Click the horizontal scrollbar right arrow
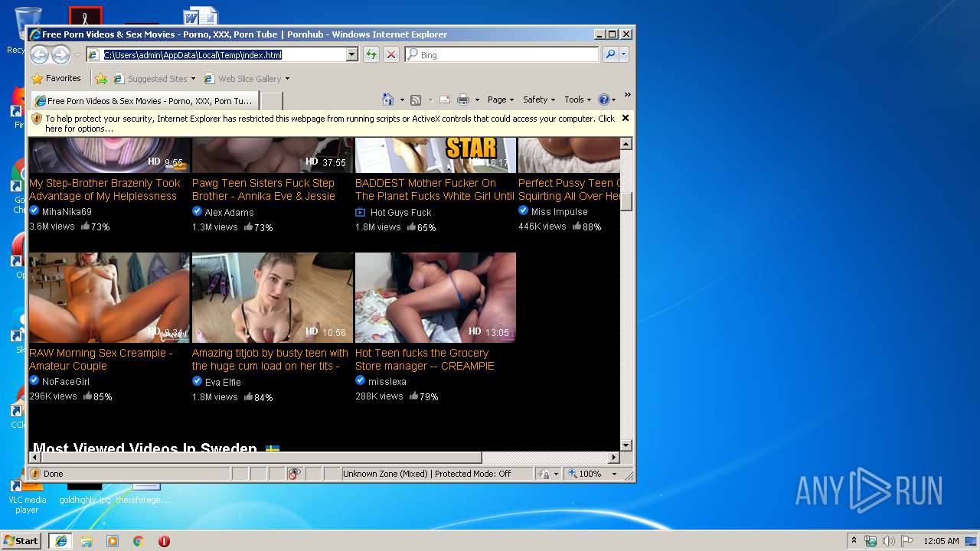This screenshot has width=980, height=551. (x=613, y=458)
